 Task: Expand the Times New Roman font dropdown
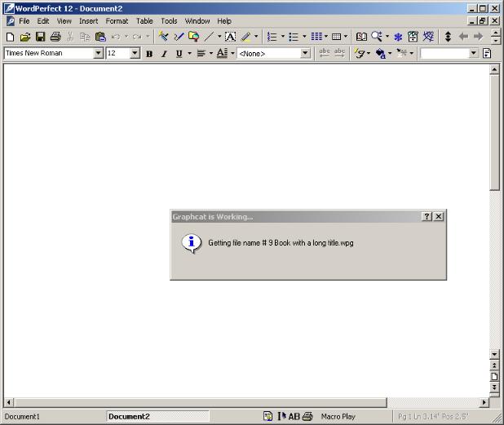[x=99, y=53]
